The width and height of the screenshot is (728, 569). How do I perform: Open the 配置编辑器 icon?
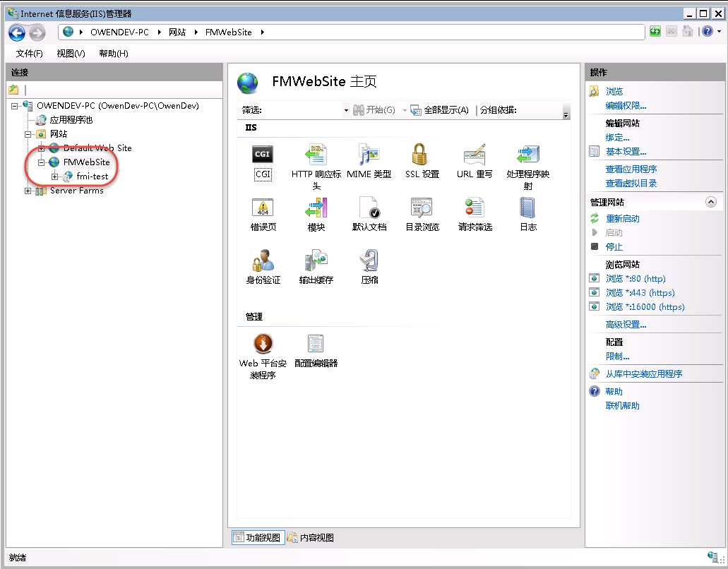click(316, 344)
